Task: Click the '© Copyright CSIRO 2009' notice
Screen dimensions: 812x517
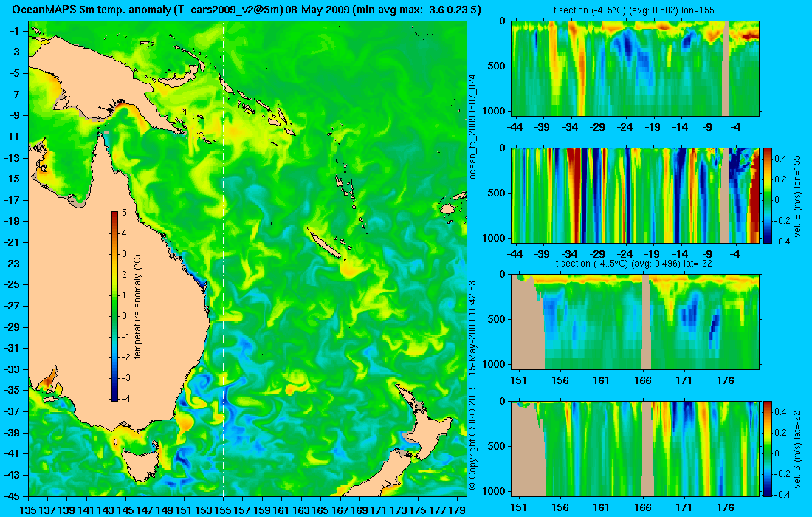Action: click(472, 438)
